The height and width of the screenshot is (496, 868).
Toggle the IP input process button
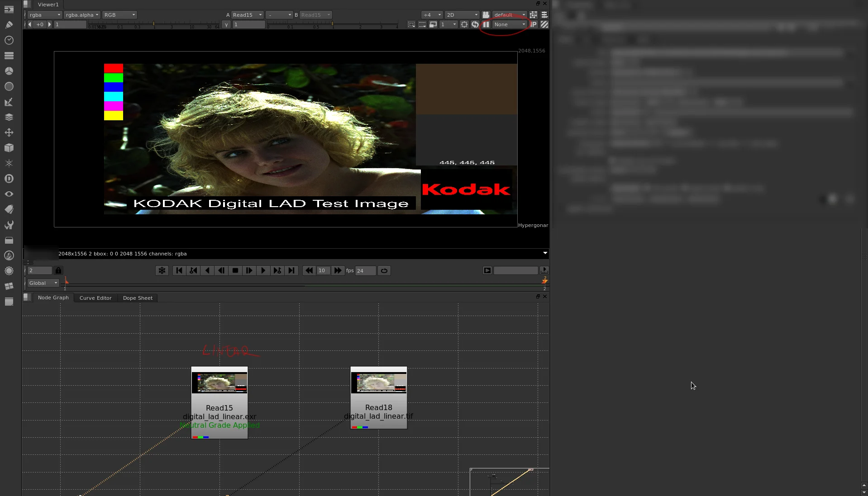click(534, 24)
